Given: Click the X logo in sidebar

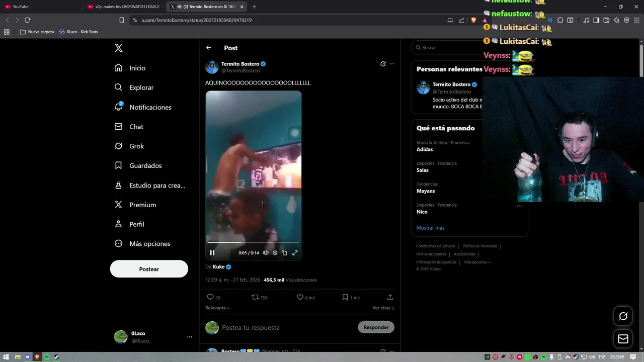Looking at the screenshot, I should coord(119,48).
